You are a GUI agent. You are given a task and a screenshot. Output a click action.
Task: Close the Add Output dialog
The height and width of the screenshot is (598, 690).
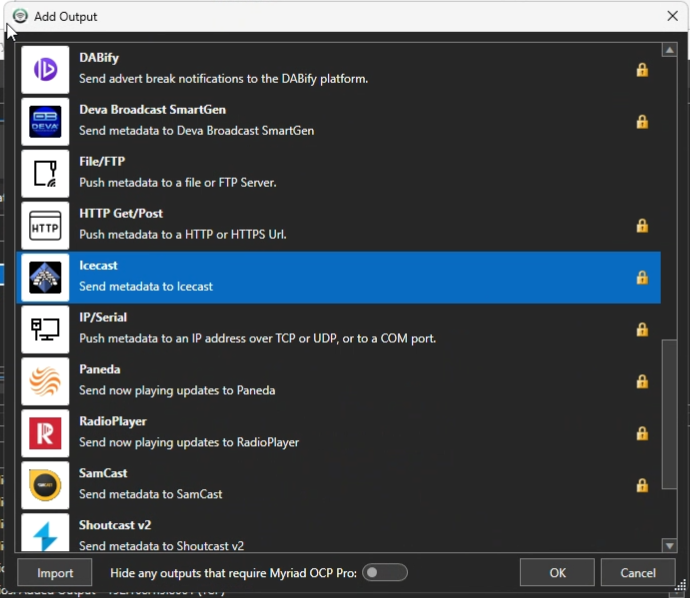672,16
